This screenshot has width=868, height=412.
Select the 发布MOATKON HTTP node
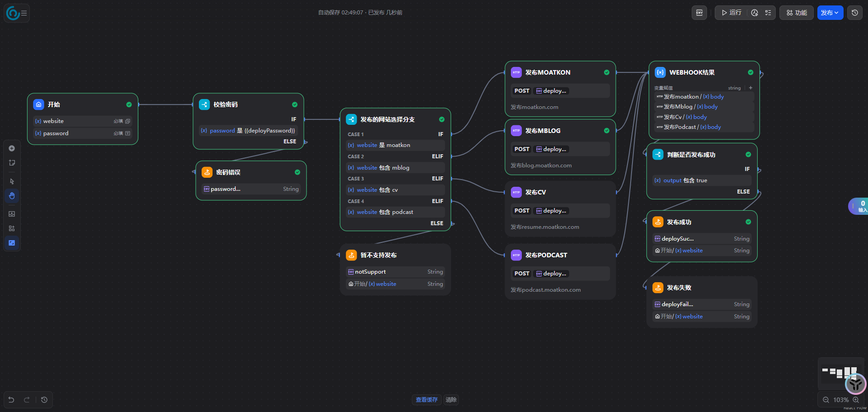pyautogui.click(x=560, y=72)
